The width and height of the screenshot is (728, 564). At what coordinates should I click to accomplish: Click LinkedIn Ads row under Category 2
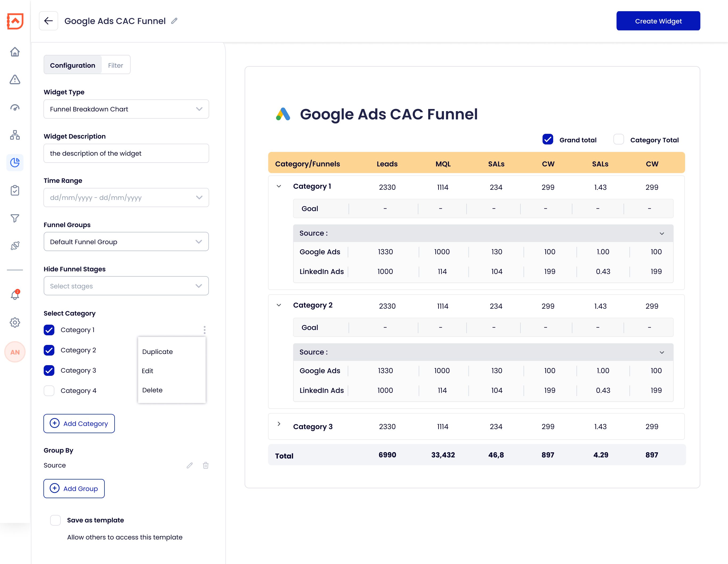click(483, 390)
